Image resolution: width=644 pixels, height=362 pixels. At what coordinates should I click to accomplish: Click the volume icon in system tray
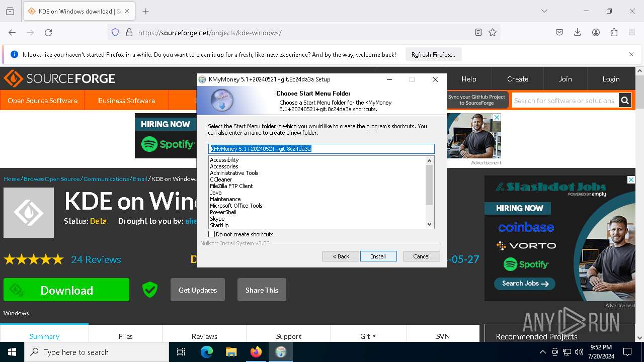[x=579, y=352]
